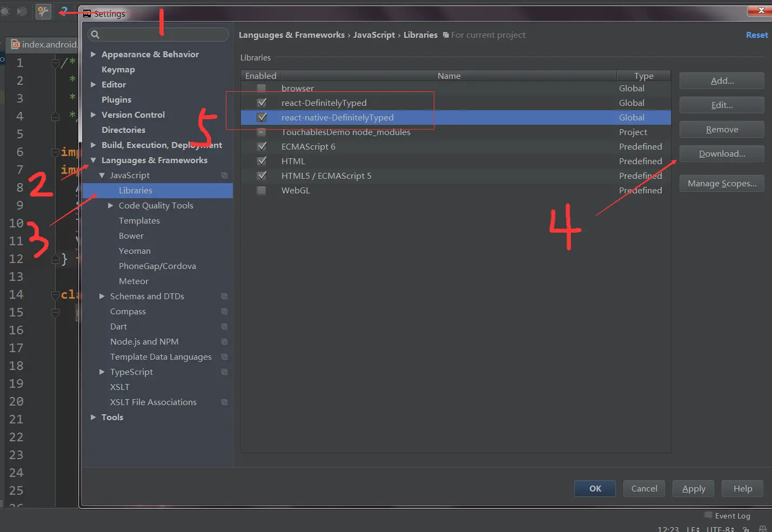Click the project-scope icon beside Dart
The width and height of the screenshot is (772, 532).
coord(224,326)
